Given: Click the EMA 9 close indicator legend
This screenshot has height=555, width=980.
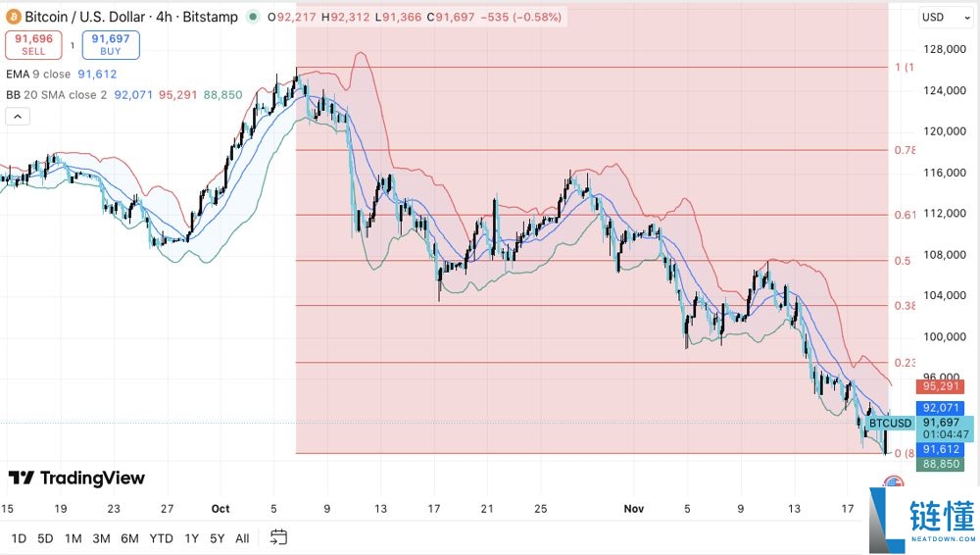Looking at the screenshot, I should pyautogui.click(x=37, y=74).
